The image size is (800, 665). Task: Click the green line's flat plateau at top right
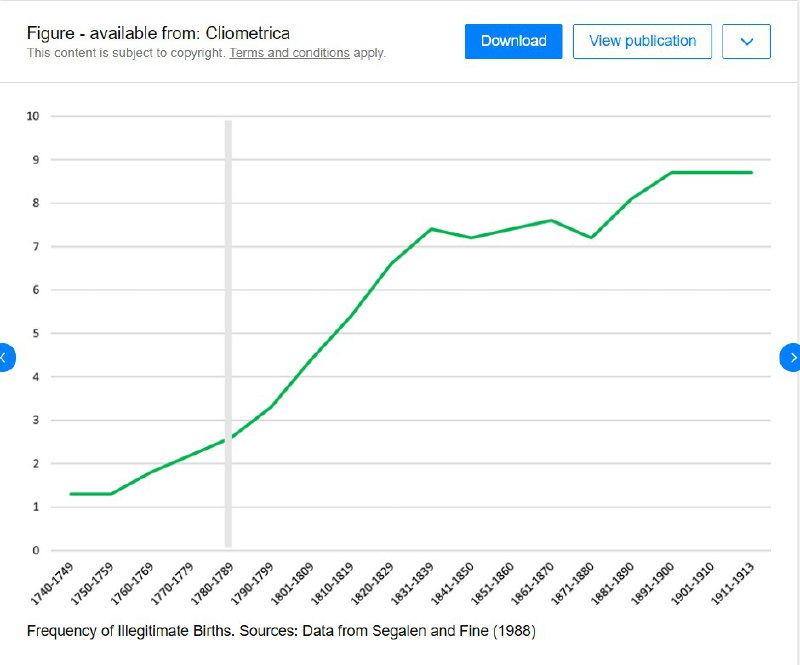[710, 173]
